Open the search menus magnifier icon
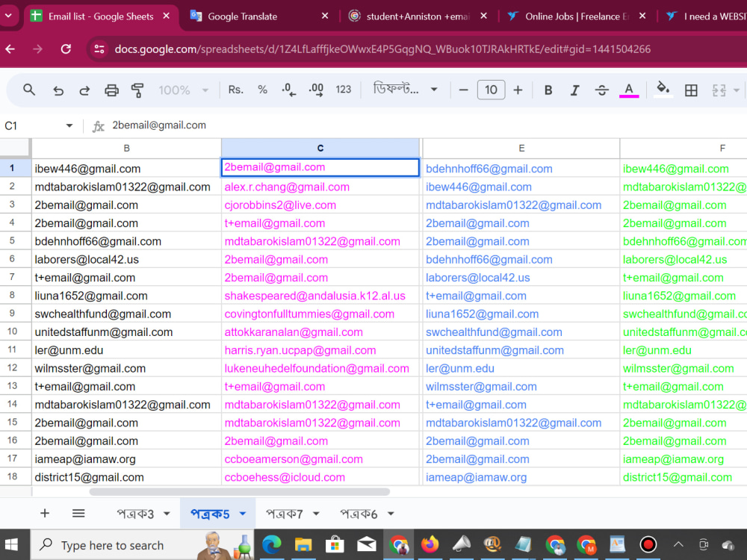Image resolution: width=747 pixels, height=560 pixels. point(29,90)
